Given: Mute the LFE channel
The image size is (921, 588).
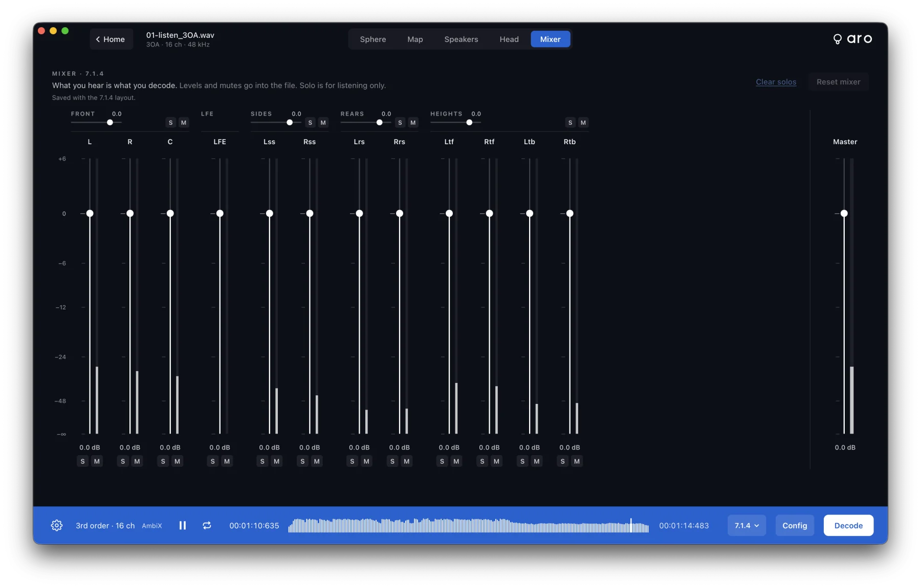Looking at the screenshot, I should click(227, 461).
